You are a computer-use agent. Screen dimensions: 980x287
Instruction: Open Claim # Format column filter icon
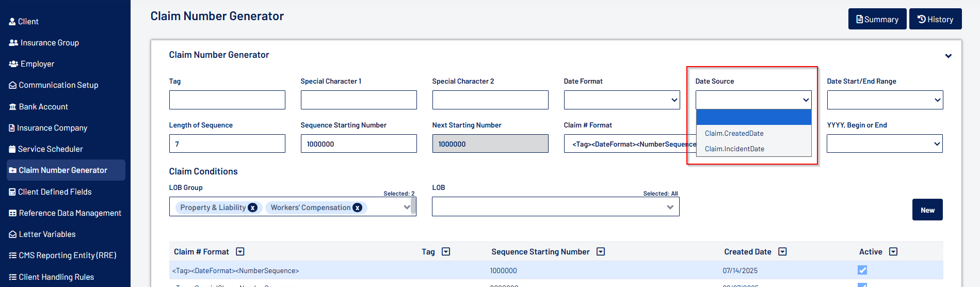tap(240, 252)
